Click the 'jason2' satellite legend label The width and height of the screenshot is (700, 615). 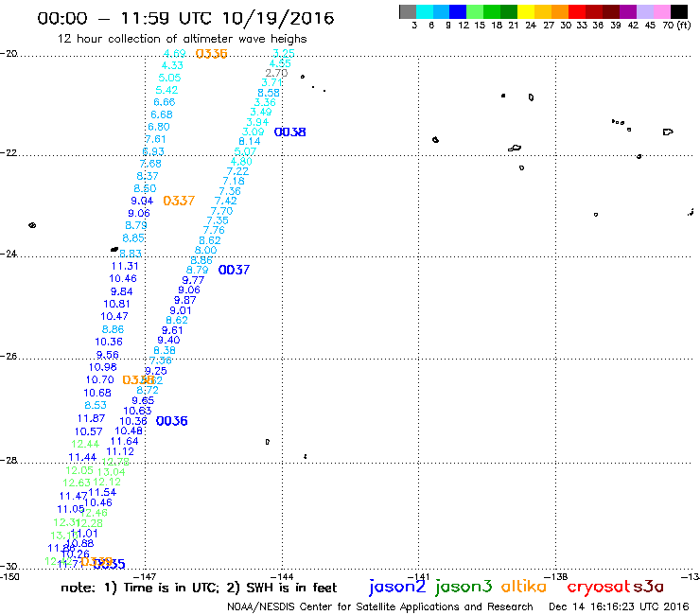(397, 587)
